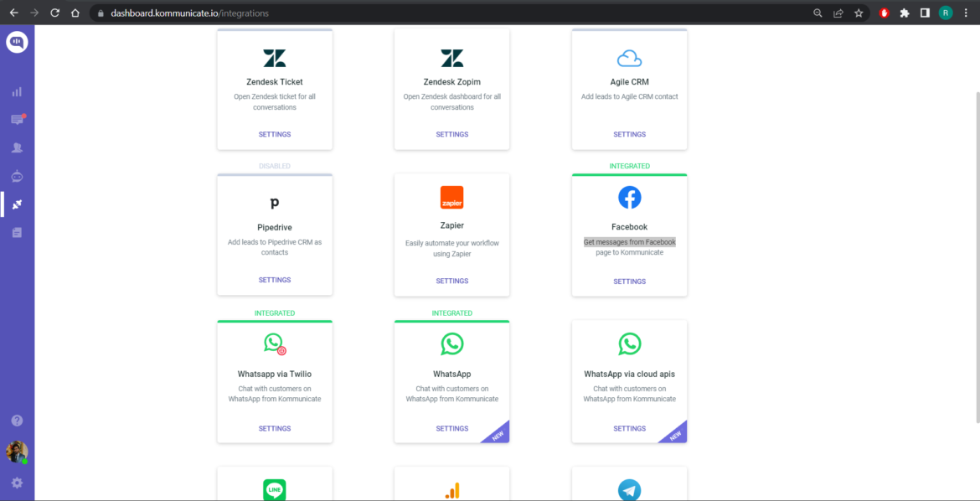This screenshot has width=980, height=501.
Task: Click the Facebook integration logo
Action: (629, 198)
